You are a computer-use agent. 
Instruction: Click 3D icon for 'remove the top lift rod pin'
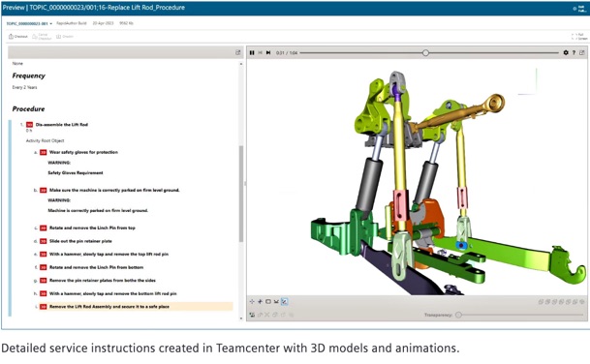click(44, 255)
